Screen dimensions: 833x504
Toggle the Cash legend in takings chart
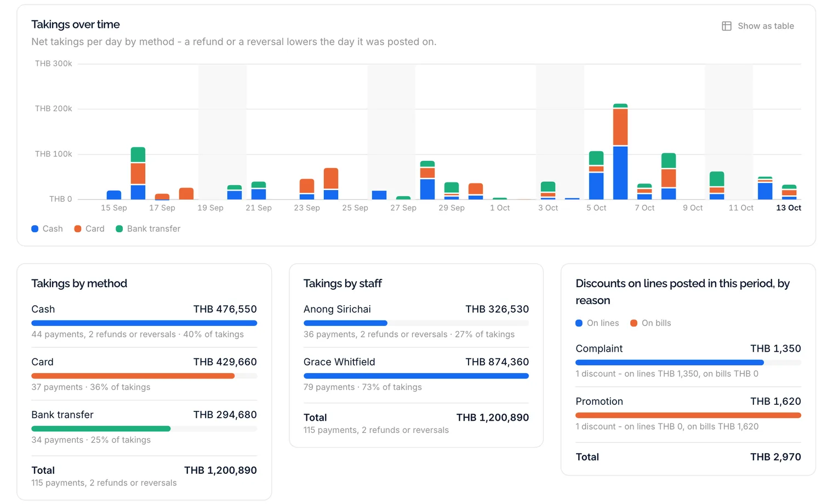pyautogui.click(x=47, y=229)
